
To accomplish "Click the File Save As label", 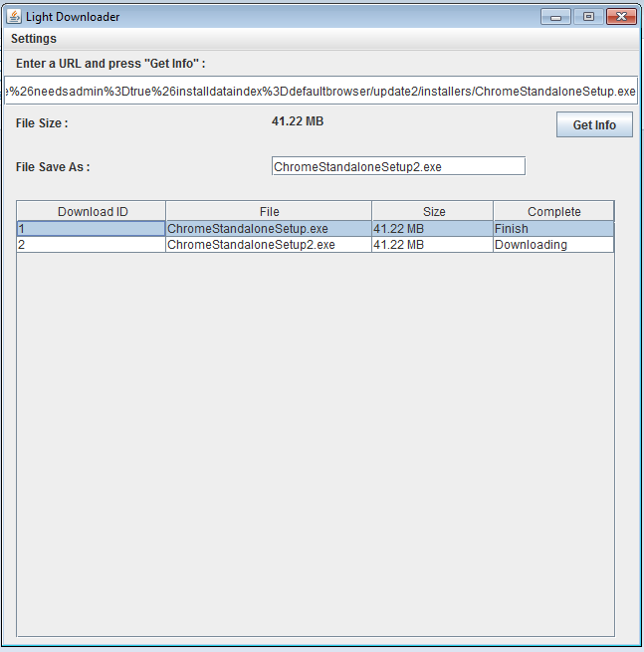I will (53, 167).
